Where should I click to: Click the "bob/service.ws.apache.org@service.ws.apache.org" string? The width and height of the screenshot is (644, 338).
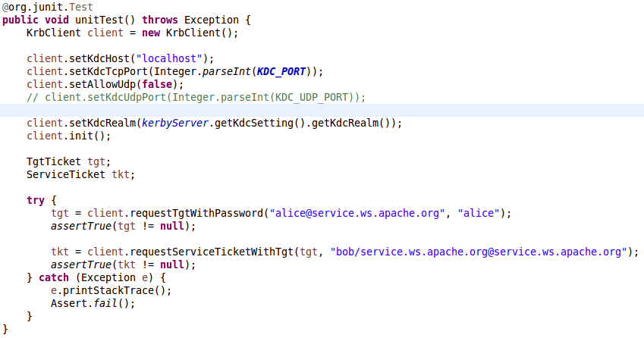479,252
